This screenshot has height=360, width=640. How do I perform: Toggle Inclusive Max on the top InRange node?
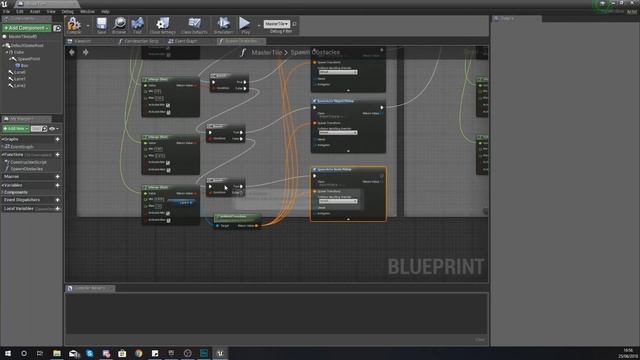click(168, 112)
